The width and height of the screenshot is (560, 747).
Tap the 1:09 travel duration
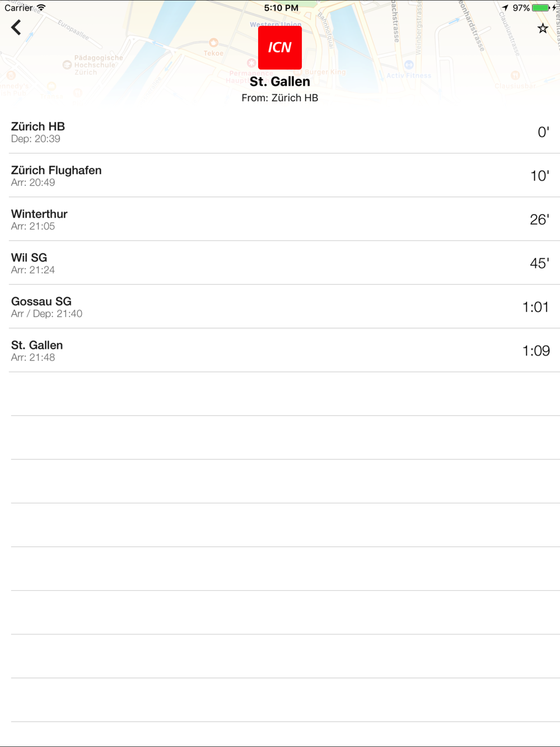point(536,351)
